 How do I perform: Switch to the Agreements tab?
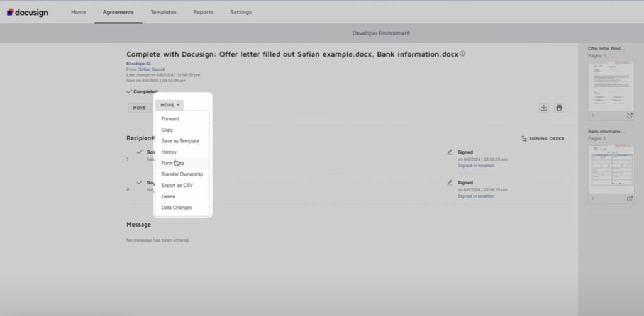pyautogui.click(x=118, y=13)
